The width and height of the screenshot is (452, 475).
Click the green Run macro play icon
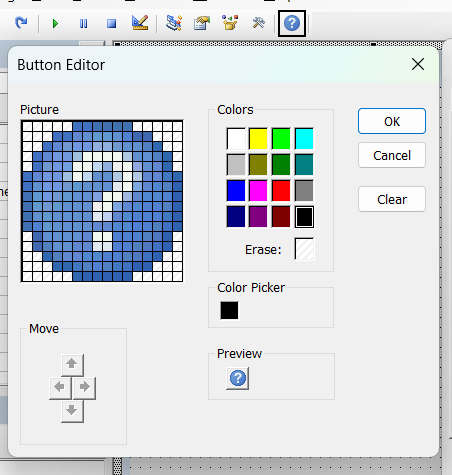pyautogui.click(x=55, y=24)
